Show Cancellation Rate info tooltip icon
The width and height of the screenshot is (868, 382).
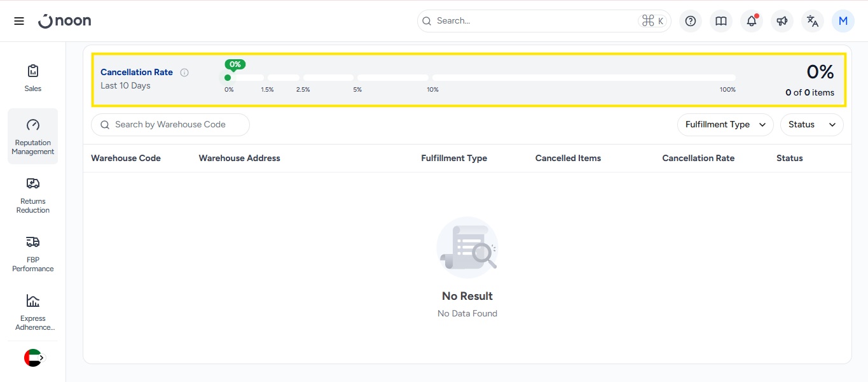[x=184, y=73]
